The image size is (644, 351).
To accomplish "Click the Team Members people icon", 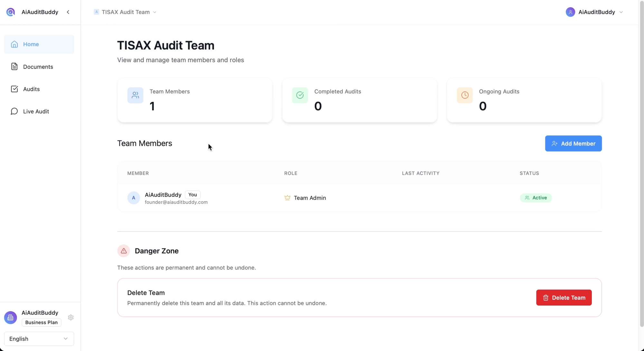I will click(135, 95).
